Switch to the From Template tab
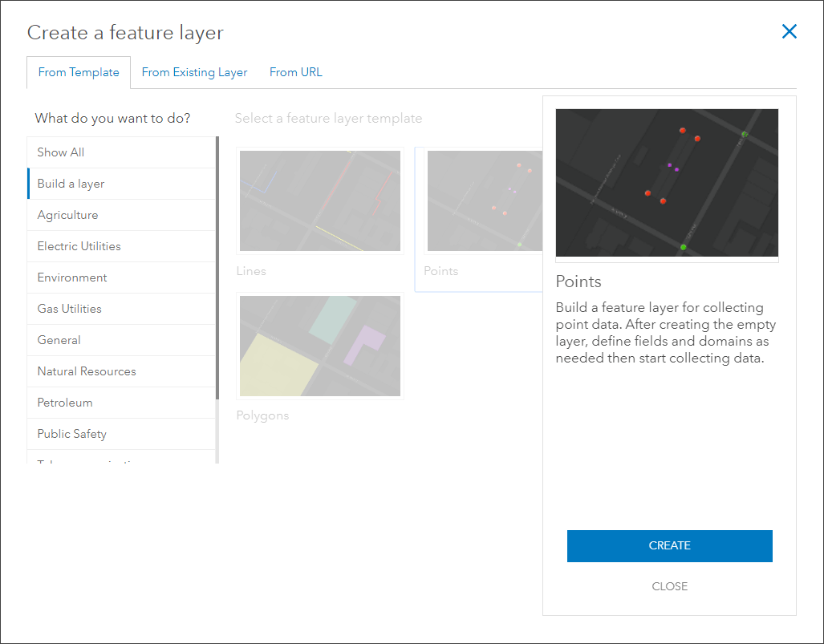This screenshot has height=644, width=824. click(x=79, y=72)
